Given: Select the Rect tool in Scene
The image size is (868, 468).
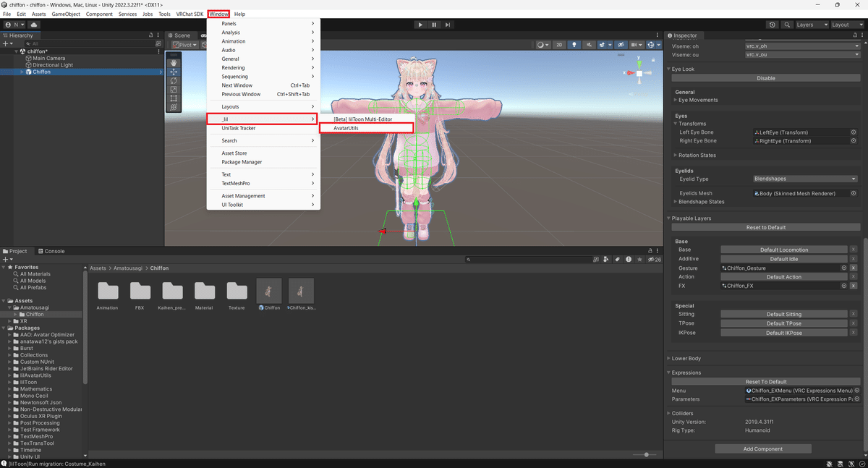Looking at the screenshot, I should tap(174, 98).
